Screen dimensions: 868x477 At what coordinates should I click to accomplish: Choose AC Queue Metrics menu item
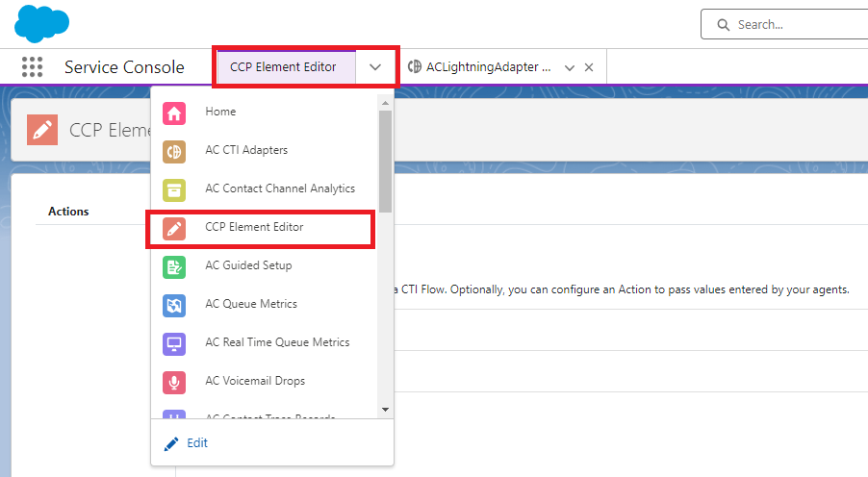pos(264,304)
